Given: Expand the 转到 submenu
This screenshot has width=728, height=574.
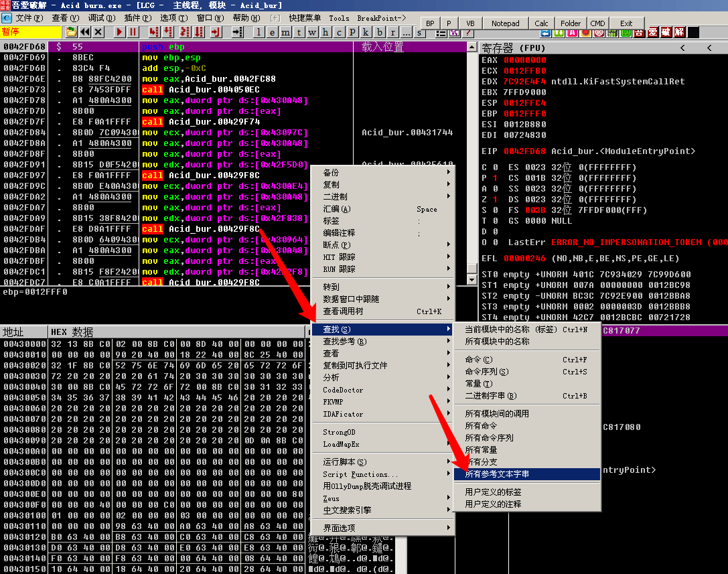Looking at the screenshot, I should [383, 287].
